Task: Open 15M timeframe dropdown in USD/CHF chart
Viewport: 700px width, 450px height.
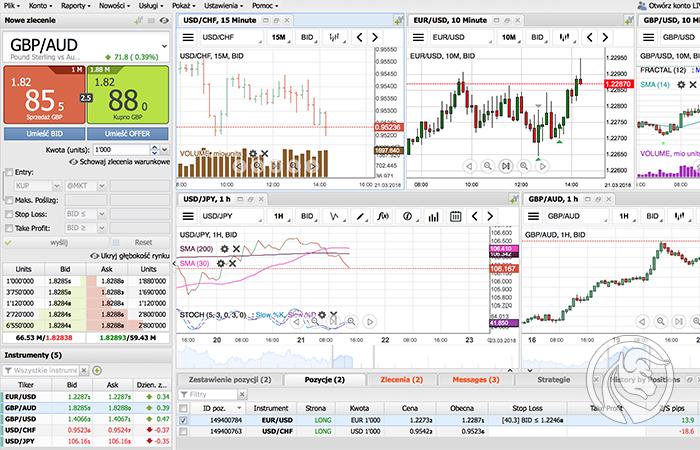Action: [279, 38]
